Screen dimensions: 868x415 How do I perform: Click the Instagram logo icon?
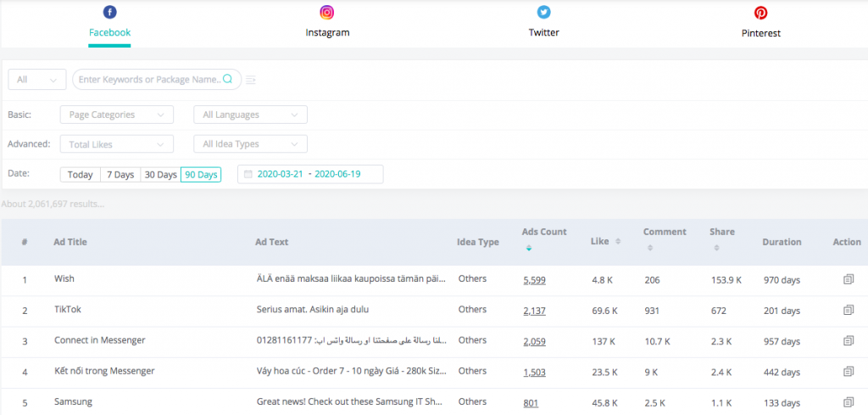click(327, 12)
